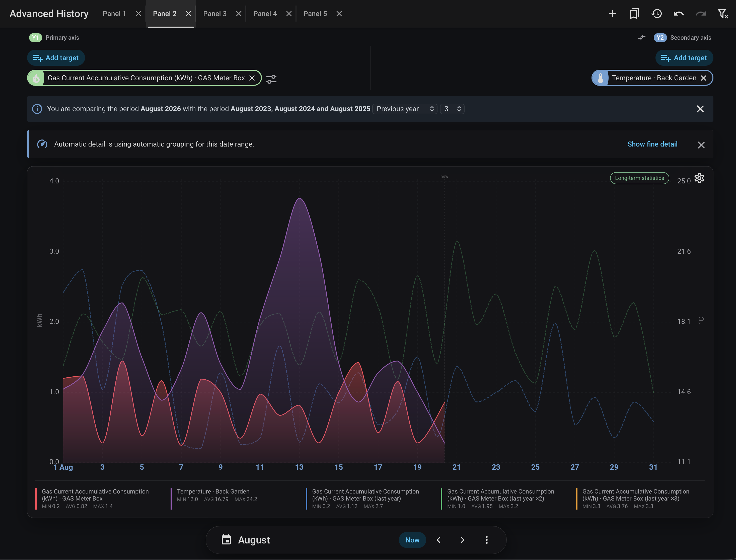Toggle the Long-term statistics chip
The height and width of the screenshot is (560, 736).
(x=639, y=178)
